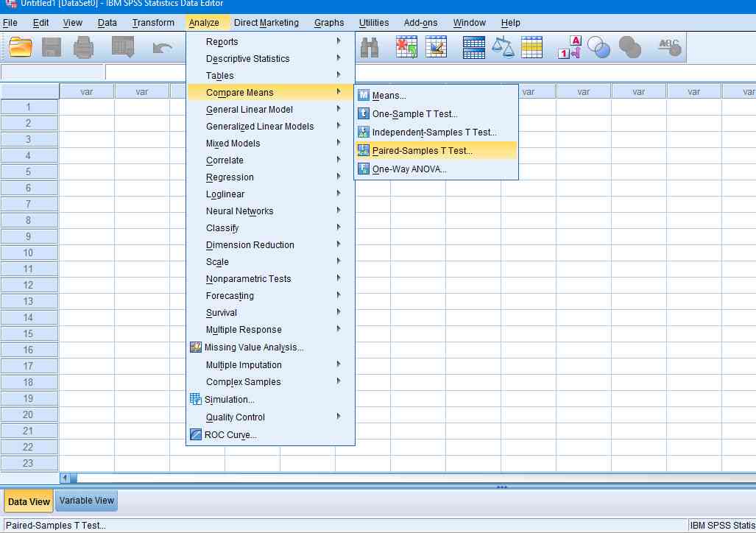
Task: Click the Open data document folder icon
Action: click(x=21, y=47)
